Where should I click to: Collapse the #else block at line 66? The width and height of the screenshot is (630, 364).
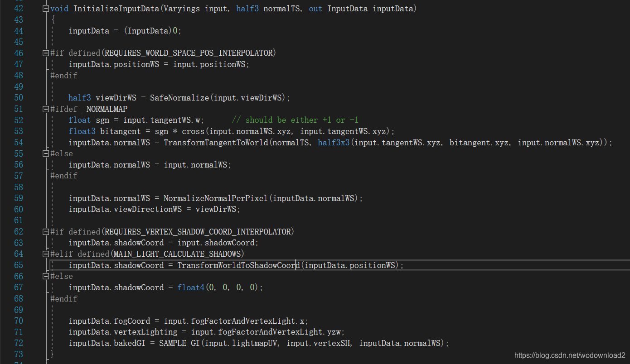click(45, 276)
